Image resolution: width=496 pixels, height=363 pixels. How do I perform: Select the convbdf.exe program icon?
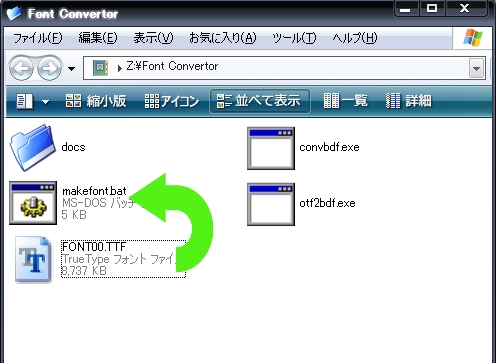pos(271,148)
